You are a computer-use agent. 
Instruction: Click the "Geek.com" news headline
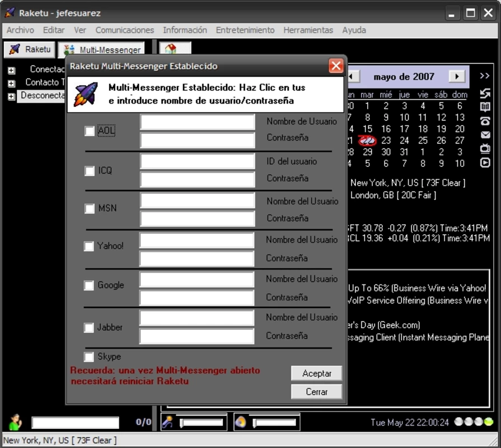pyautogui.click(x=384, y=325)
